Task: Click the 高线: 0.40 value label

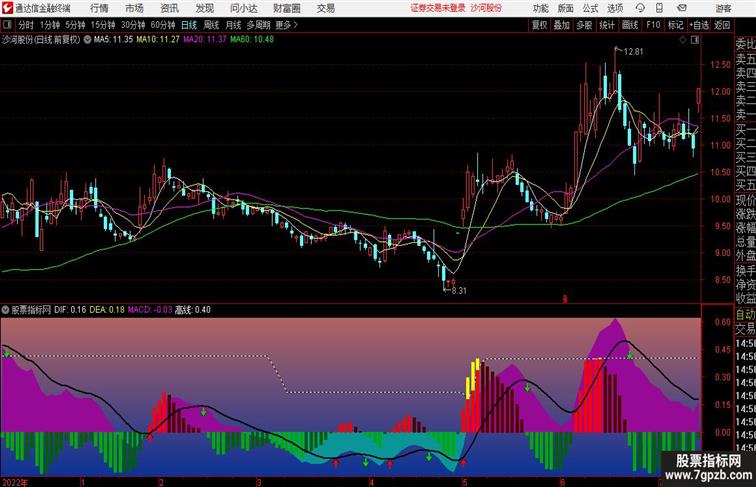Action: tap(192, 310)
